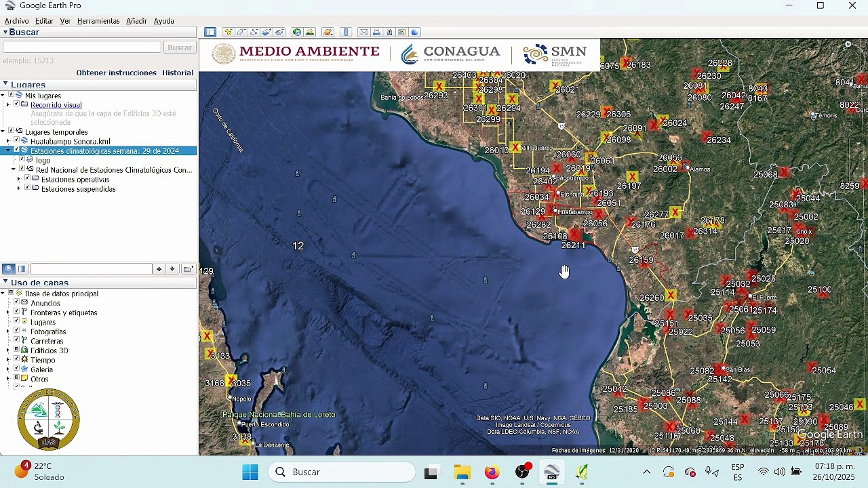Toggle the sunlight across landscape icon
Screen dimensions: 868x488
310,32
